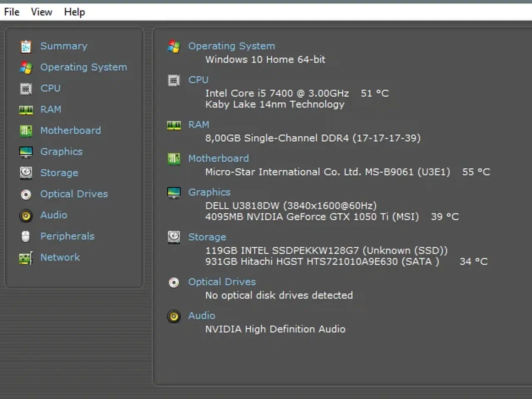Click the Storage heading link in summary

(x=207, y=237)
